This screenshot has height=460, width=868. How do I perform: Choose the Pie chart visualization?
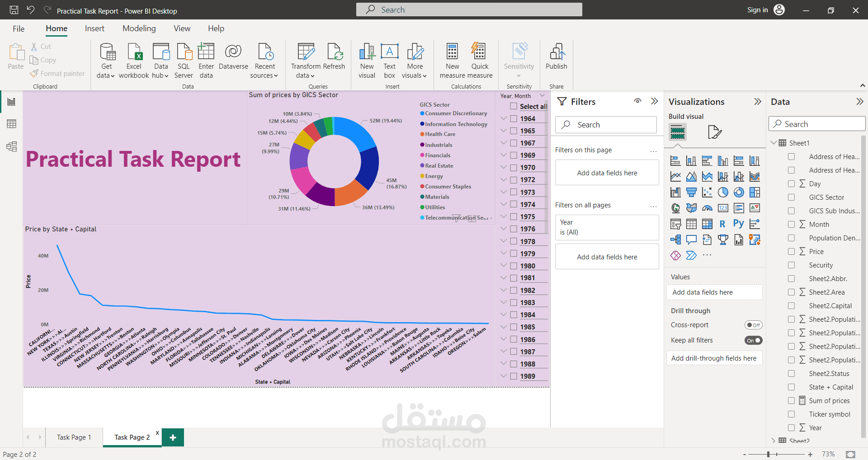(723, 192)
